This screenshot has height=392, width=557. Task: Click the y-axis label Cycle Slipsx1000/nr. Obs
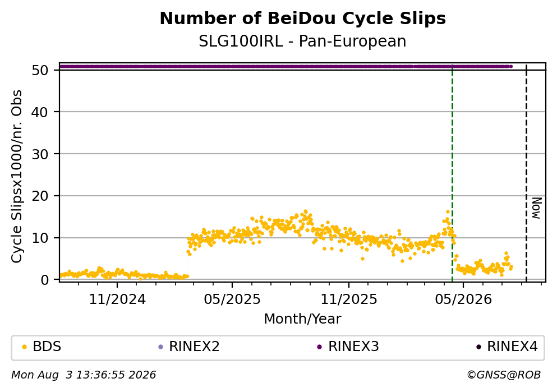16,177
